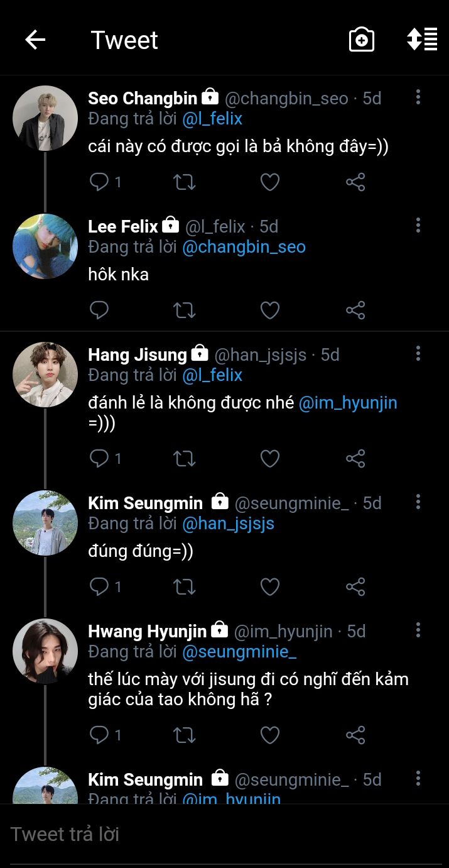Open more options on Hwang Hyunjin's tweet

[418, 630]
